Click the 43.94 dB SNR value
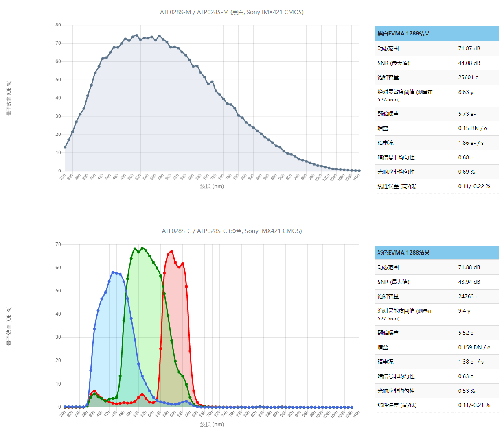 (x=469, y=282)
